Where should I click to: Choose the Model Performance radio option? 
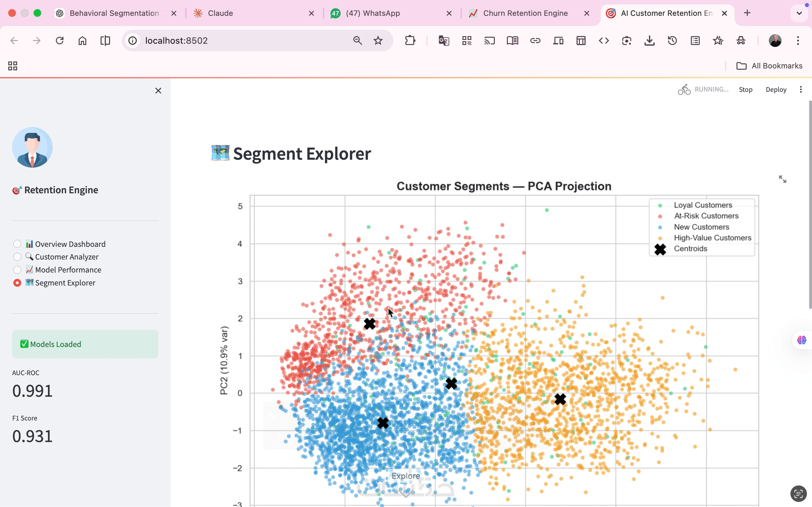click(x=17, y=270)
